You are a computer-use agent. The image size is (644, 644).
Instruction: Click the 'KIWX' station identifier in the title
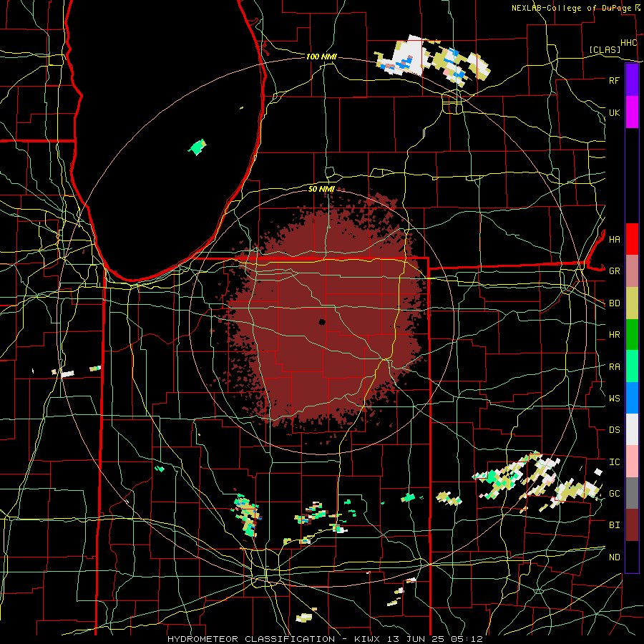coord(369,639)
